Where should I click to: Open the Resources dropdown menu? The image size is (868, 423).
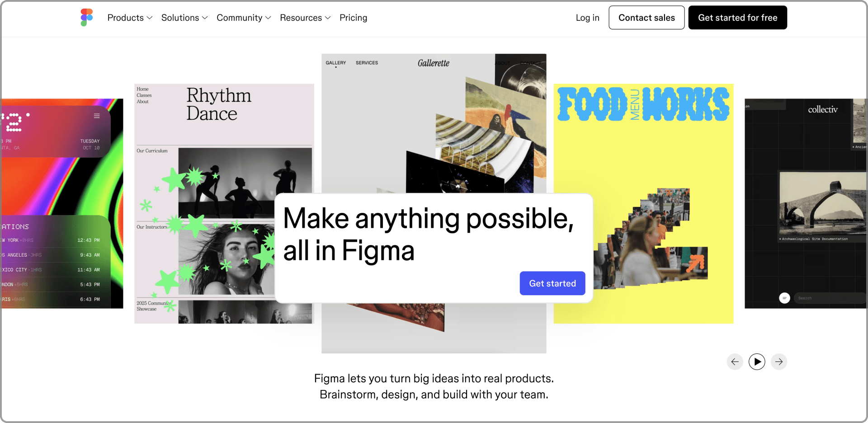pos(305,18)
